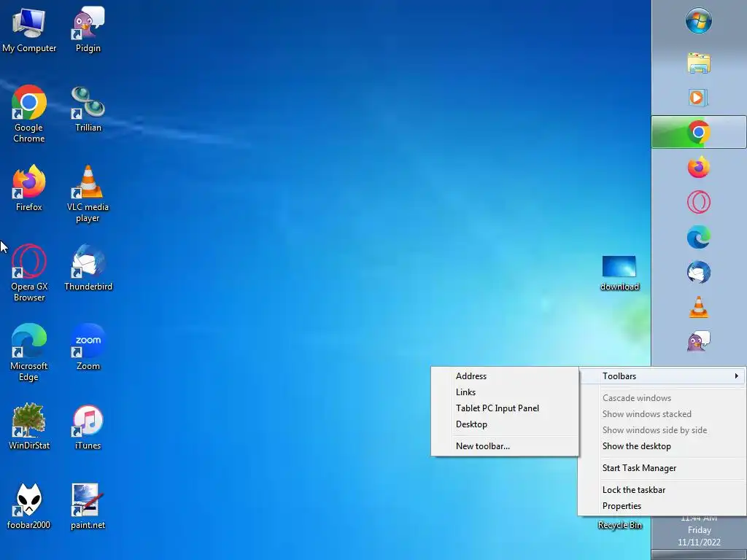
Task: Enable the Address toolbar
Action: point(505,376)
